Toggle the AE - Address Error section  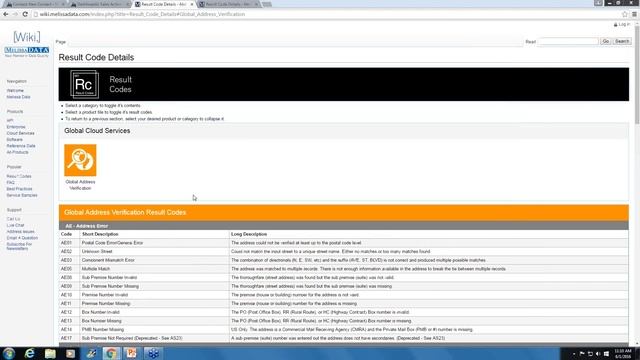click(x=344, y=226)
